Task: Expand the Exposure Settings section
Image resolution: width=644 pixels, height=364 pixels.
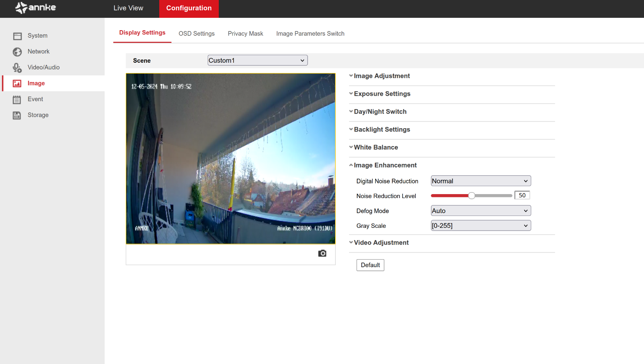Action: (382, 94)
